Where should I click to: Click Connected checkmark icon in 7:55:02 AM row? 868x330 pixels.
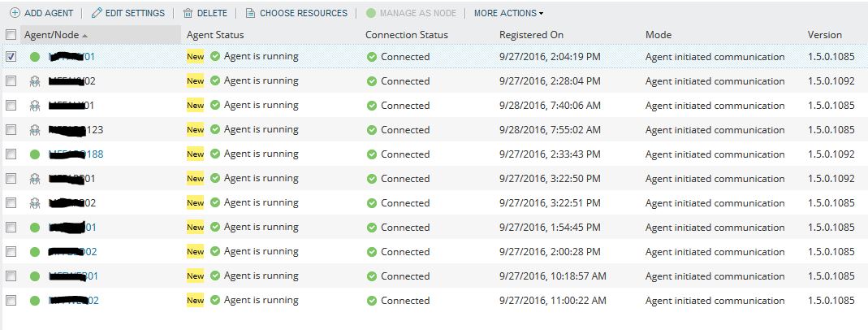[x=372, y=129]
